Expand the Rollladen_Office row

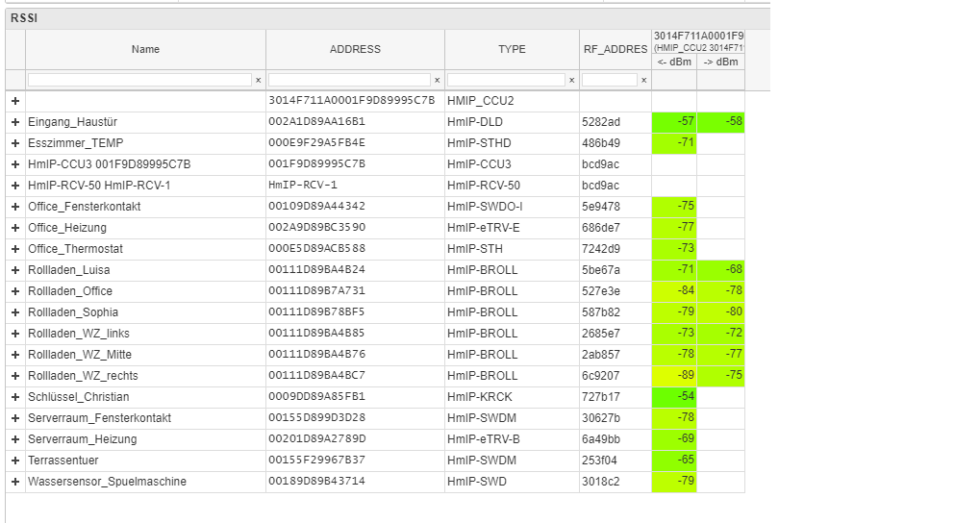(x=15, y=292)
